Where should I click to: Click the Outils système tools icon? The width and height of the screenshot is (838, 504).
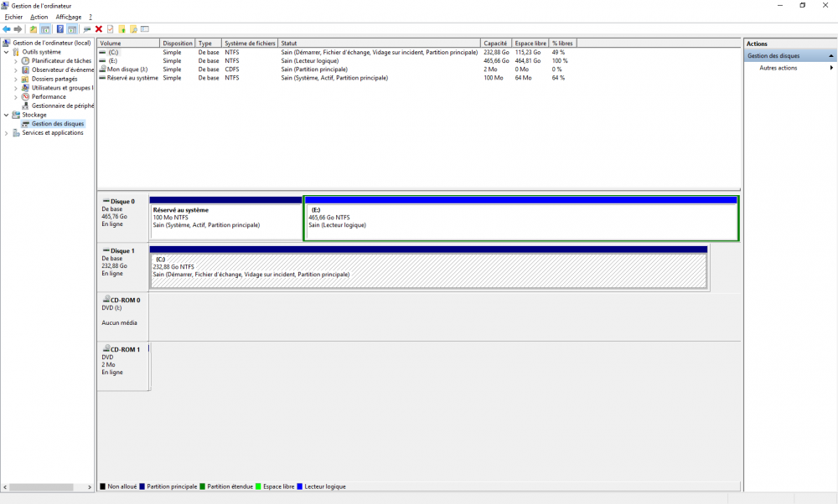16,52
